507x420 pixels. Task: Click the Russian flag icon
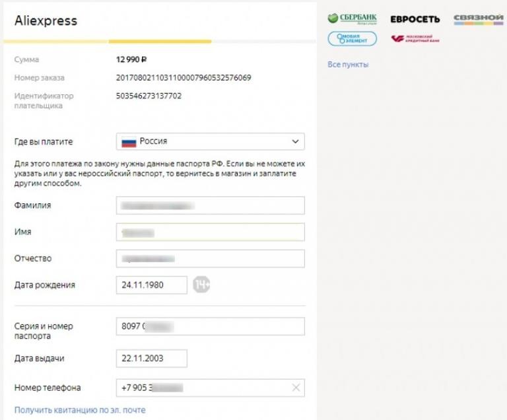pos(129,141)
